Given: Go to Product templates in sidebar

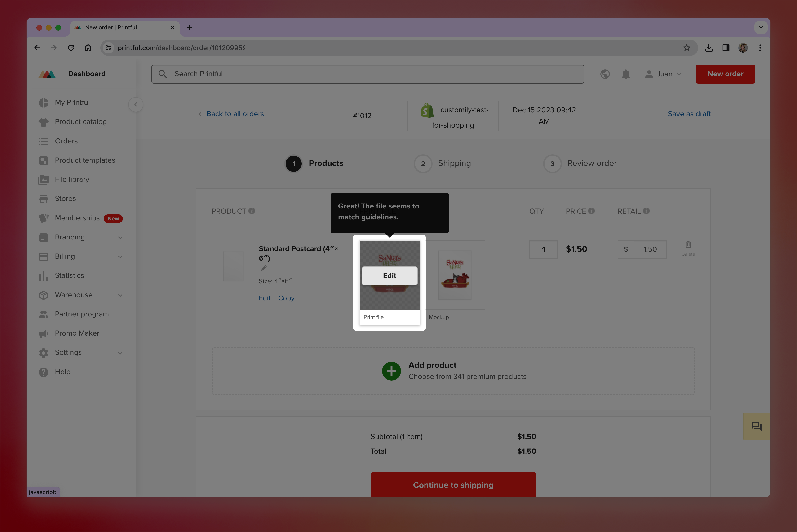Looking at the screenshot, I should tap(85, 160).
